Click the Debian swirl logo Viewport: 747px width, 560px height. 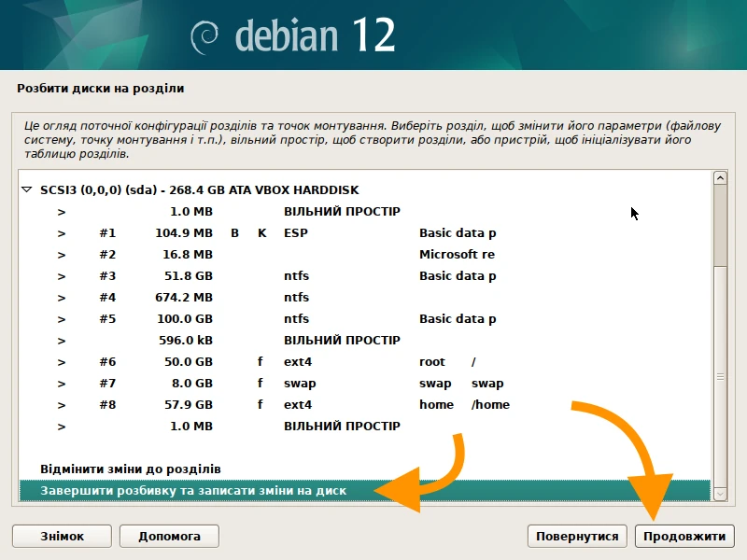204,37
